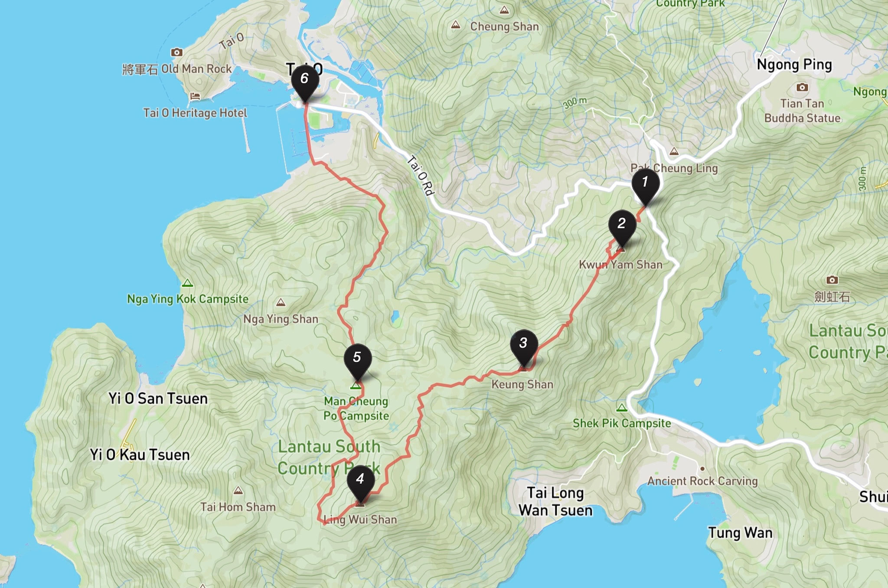Click the Ancient Rock Carving point marker
Image resolution: width=888 pixels, height=588 pixels.
[702, 469]
